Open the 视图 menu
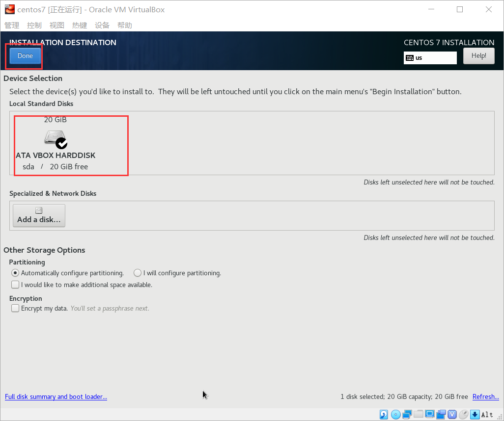The height and width of the screenshot is (421, 504). (57, 26)
